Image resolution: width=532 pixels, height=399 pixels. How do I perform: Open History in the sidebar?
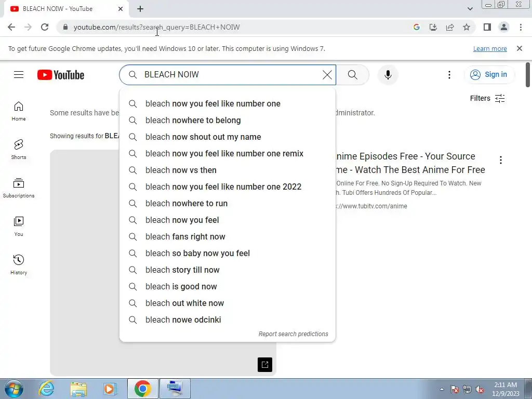[19, 264]
